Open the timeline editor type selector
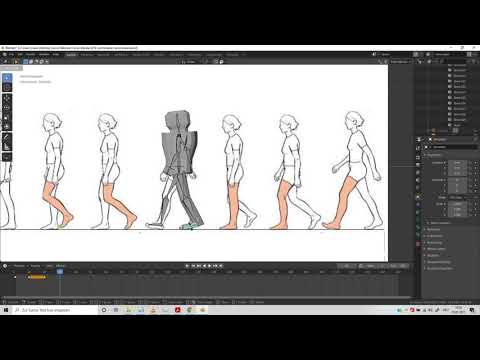480x360 pixels. pyautogui.click(x=5, y=266)
